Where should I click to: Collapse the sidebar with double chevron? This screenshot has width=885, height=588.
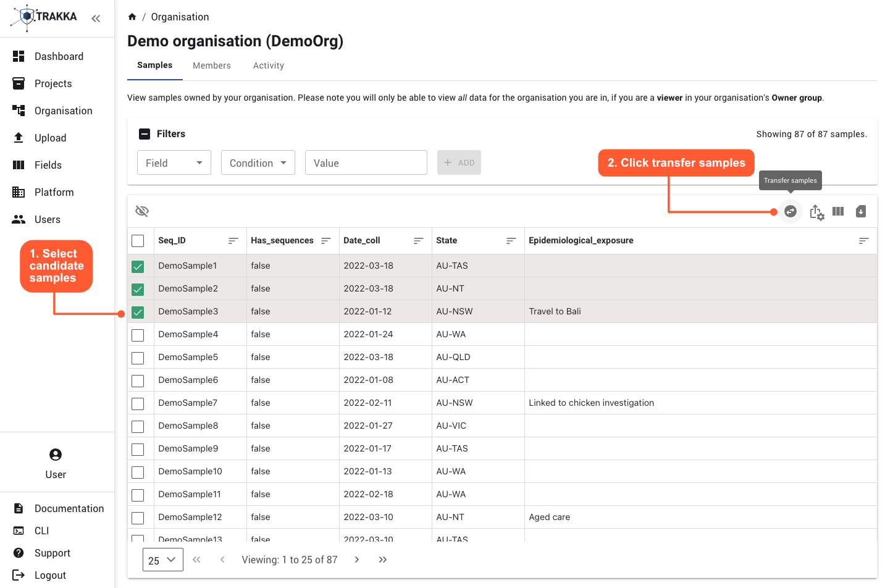pyautogui.click(x=96, y=19)
